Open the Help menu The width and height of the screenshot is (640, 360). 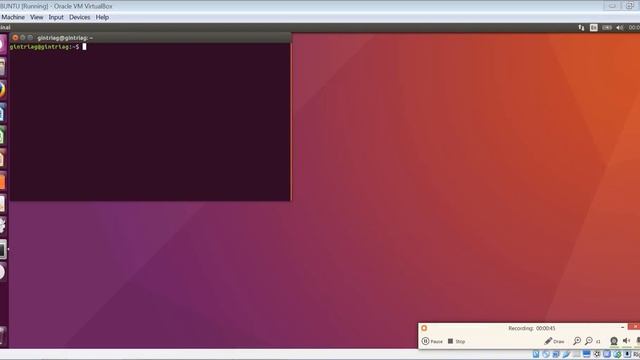[102, 17]
